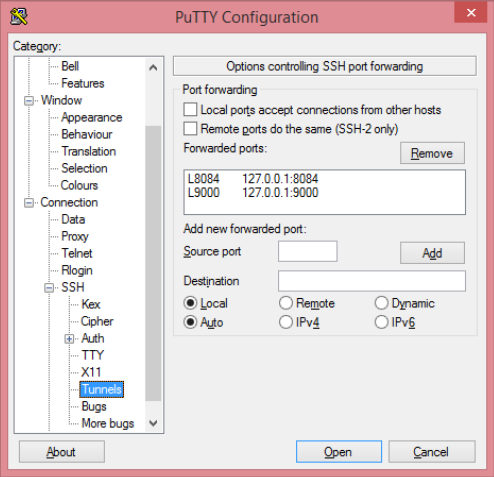494x477 pixels.
Task: Click the Source port input field
Action: click(x=308, y=251)
